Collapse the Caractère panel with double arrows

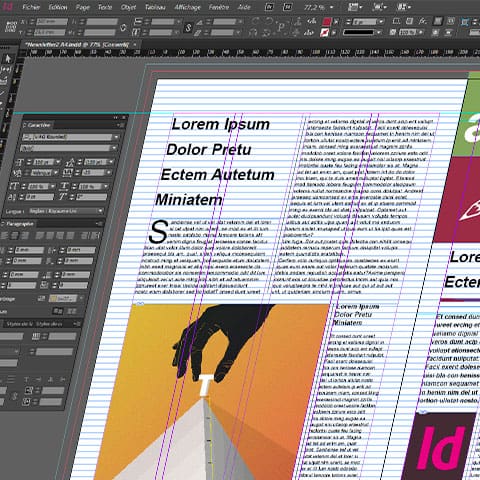[x=116, y=118]
